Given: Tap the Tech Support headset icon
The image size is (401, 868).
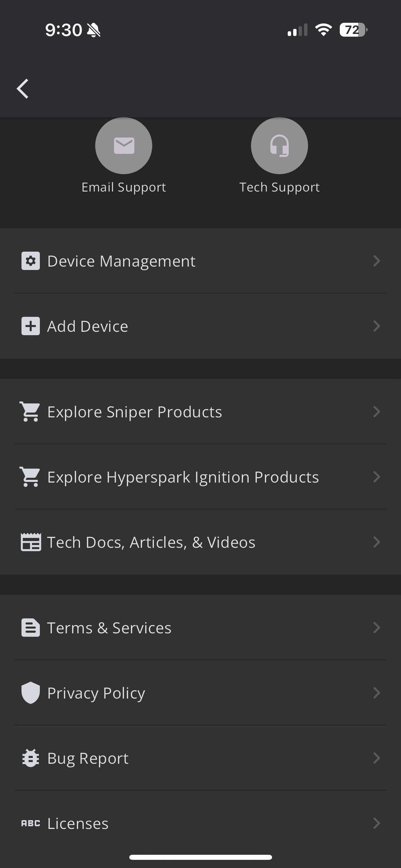Looking at the screenshot, I should 279,146.
